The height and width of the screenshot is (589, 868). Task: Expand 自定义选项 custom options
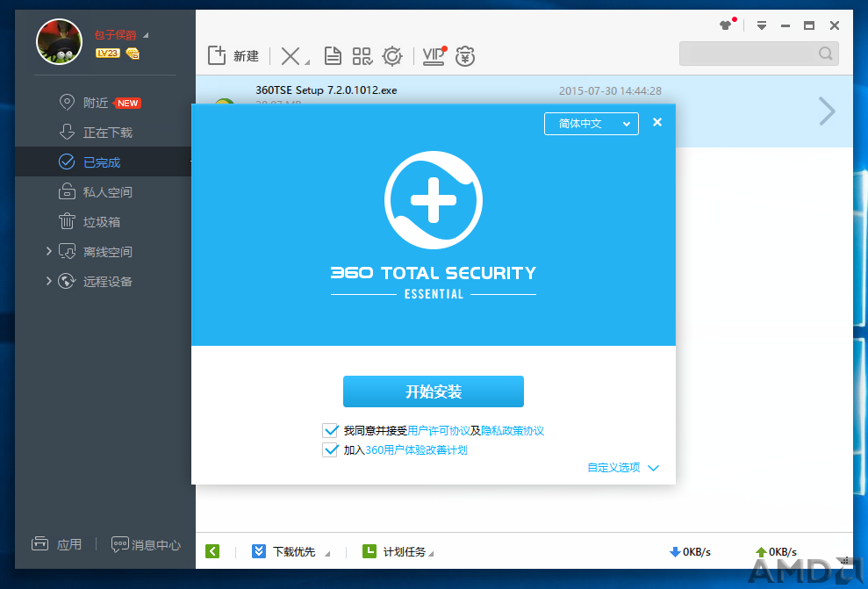tap(623, 468)
